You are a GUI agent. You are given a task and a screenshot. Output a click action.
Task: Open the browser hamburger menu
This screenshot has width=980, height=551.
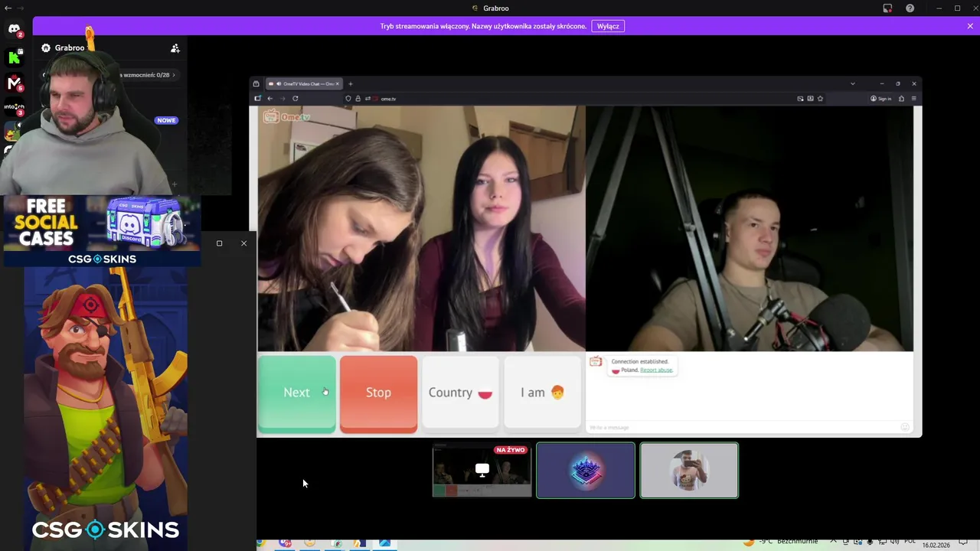(x=913, y=99)
